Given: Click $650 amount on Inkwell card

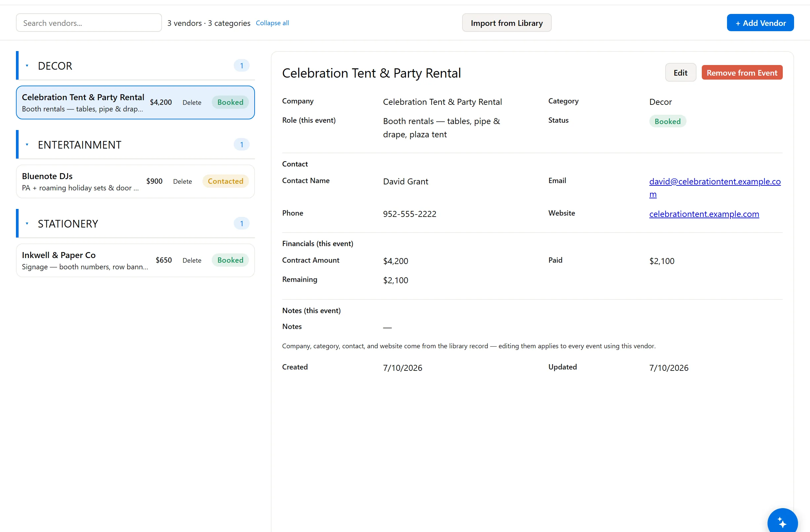Looking at the screenshot, I should pos(164,260).
